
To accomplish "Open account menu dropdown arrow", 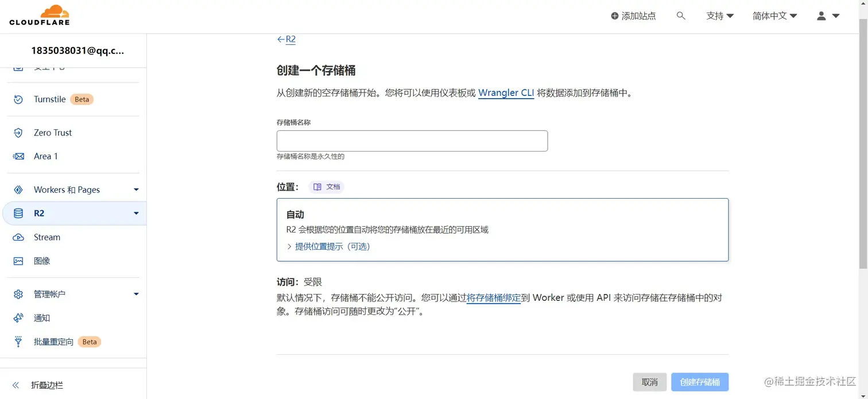I will pos(836,16).
